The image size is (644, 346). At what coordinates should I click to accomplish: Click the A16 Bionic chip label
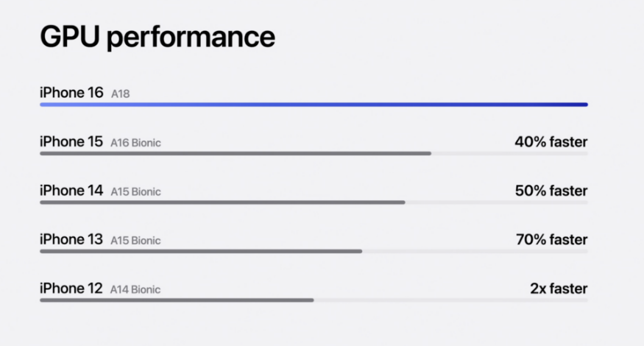(135, 143)
